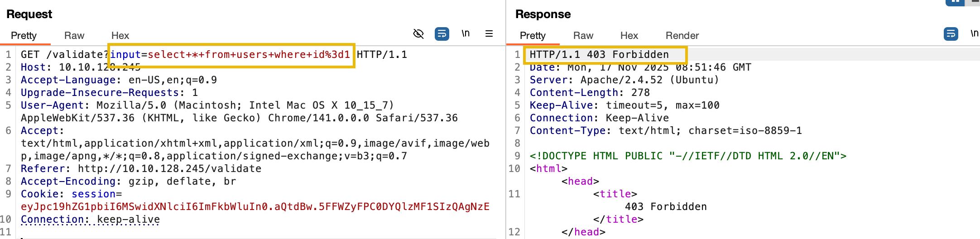Click the 'GET /validate' request path
Screen dimensions: 980x239
(62, 54)
